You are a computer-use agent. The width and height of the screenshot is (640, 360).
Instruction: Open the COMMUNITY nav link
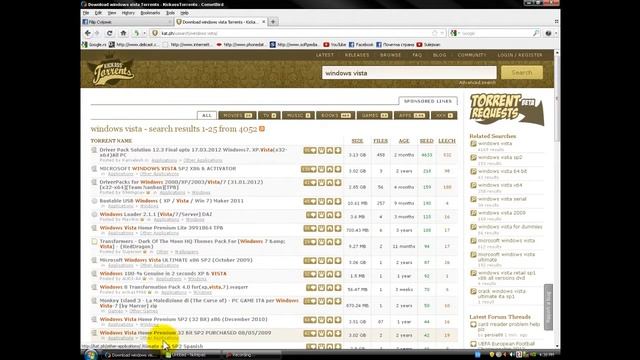pyautogui.click(x=472, y=55)
